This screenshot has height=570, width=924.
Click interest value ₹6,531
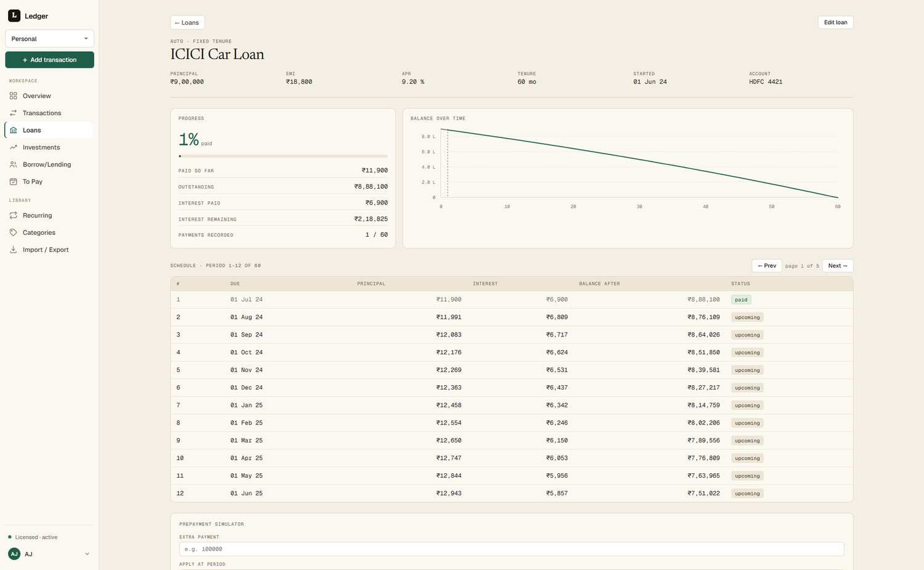(557, 370)
